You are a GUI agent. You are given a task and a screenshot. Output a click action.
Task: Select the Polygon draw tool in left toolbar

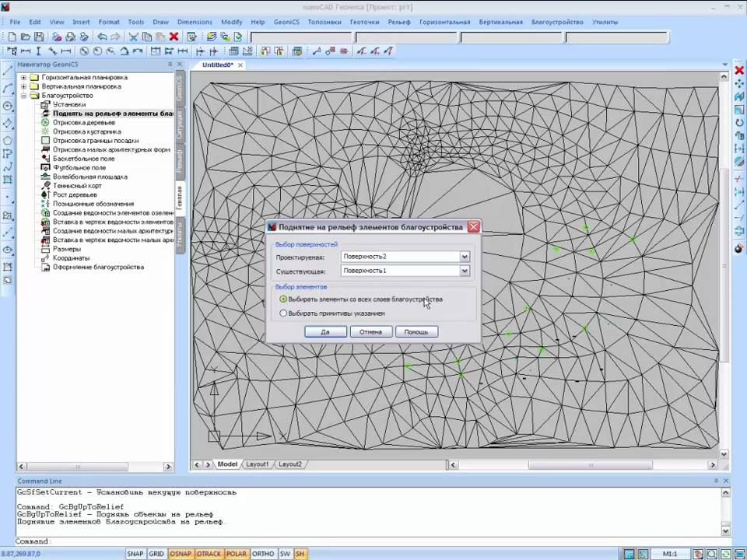pos(8,141)
